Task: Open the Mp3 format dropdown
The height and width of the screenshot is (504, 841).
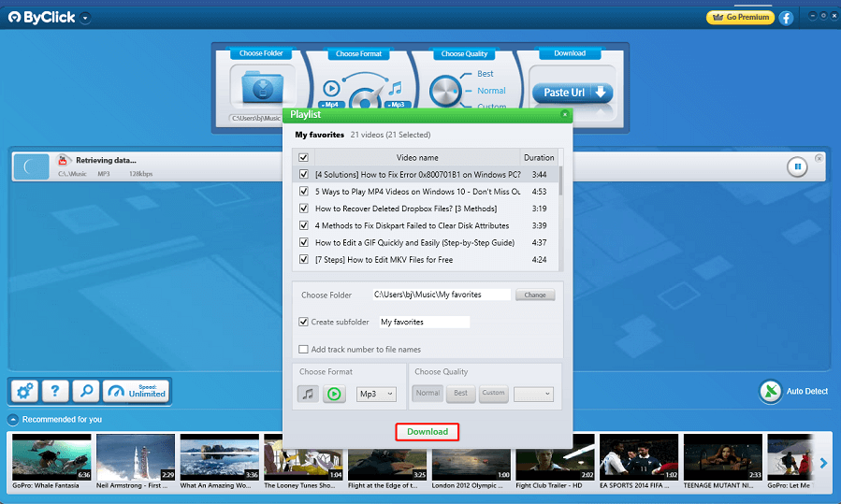Action: point(376,394)
